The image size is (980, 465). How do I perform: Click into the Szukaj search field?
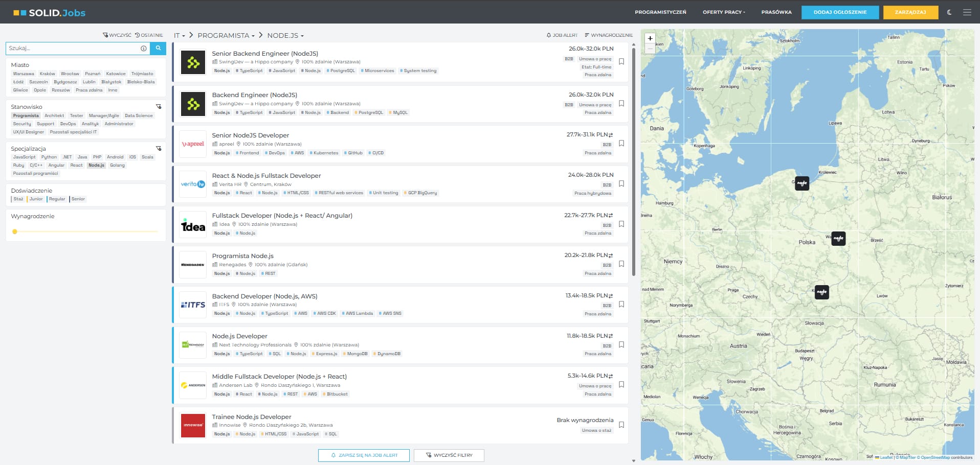point(72,49)
